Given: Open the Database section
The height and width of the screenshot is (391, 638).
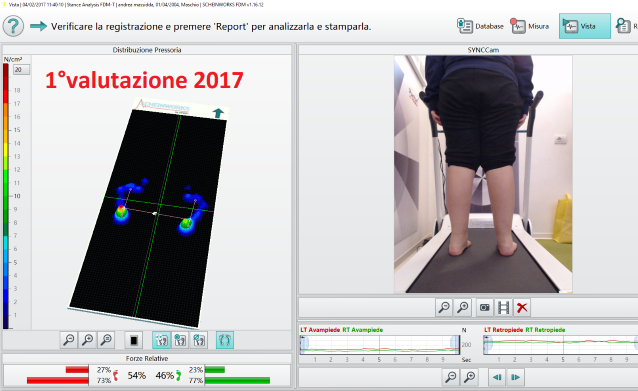Looking at the screenshot, I should (480, 26).
